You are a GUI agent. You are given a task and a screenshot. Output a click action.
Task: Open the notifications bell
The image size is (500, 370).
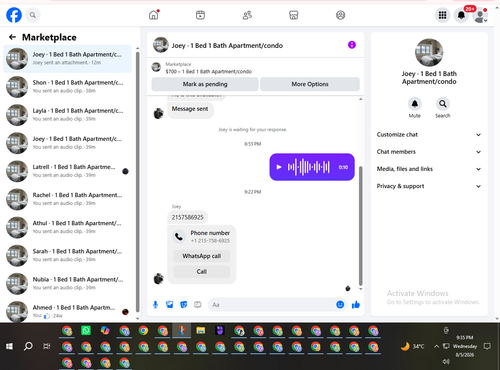tap(461, 15)
